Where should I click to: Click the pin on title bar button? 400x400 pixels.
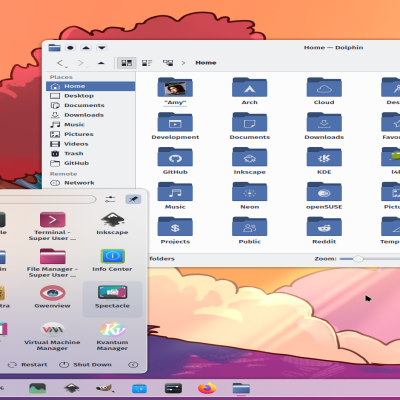pyautogui.click(x=70, y=48)
